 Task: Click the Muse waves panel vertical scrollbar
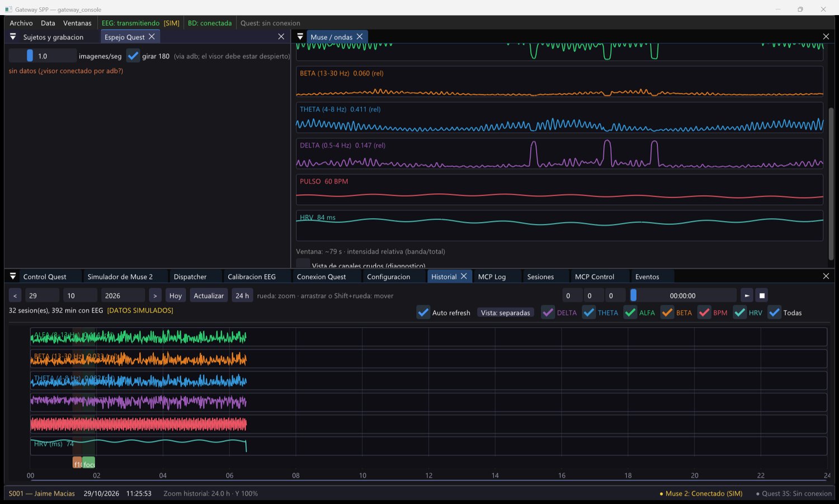click(x=831, y=183)
